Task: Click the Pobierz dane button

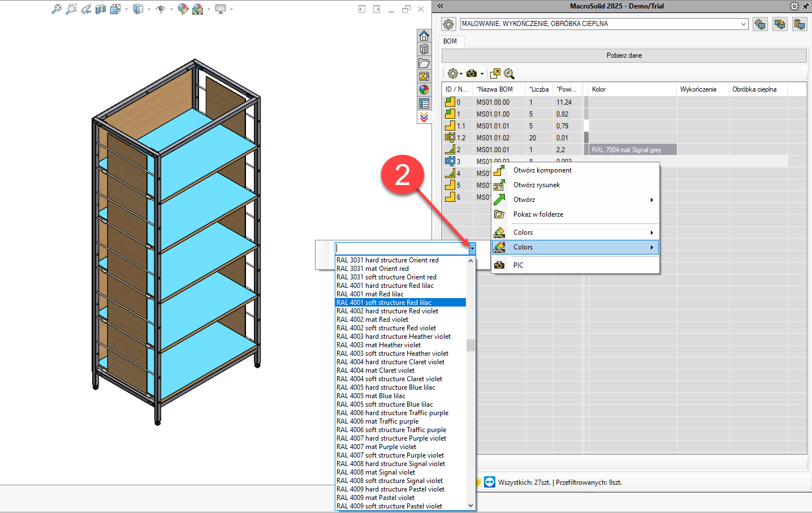Action: [624, 55]
